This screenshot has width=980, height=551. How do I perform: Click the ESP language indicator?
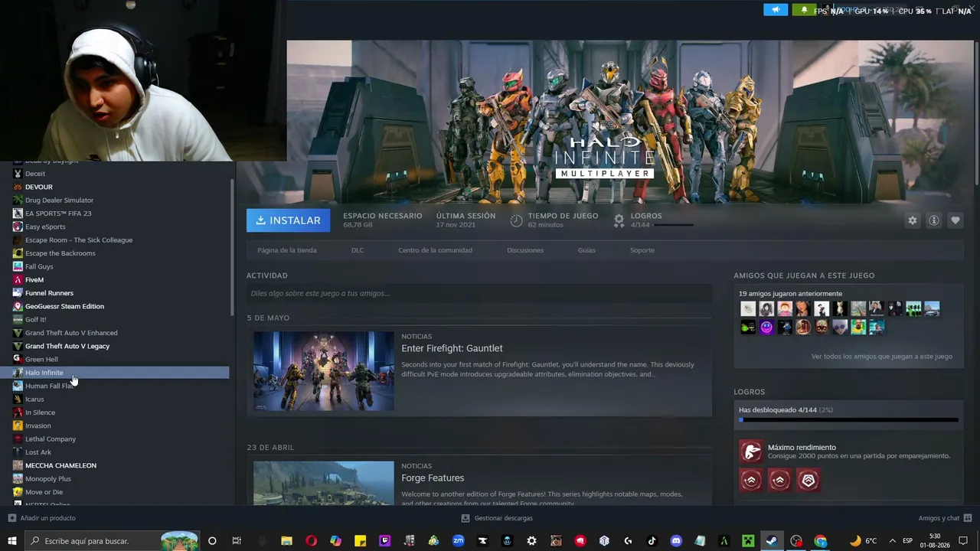907,541
